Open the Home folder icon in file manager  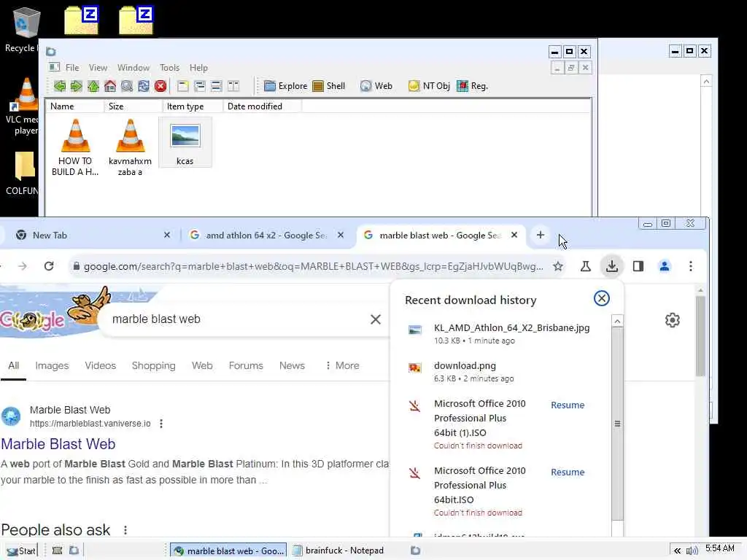(110, 86)
